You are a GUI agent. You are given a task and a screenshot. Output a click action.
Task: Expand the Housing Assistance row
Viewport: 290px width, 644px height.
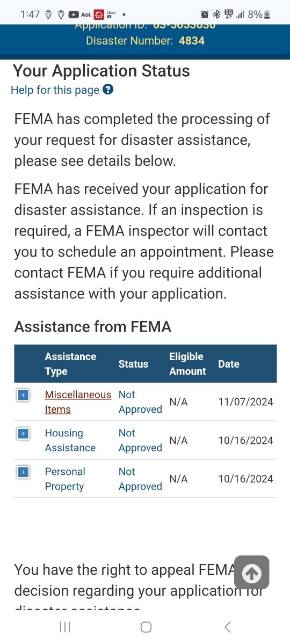click(x=23, y=434)
